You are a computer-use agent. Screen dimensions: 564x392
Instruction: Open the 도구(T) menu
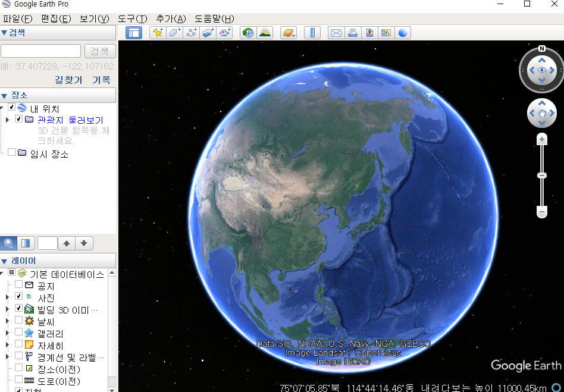coord(133,18)
